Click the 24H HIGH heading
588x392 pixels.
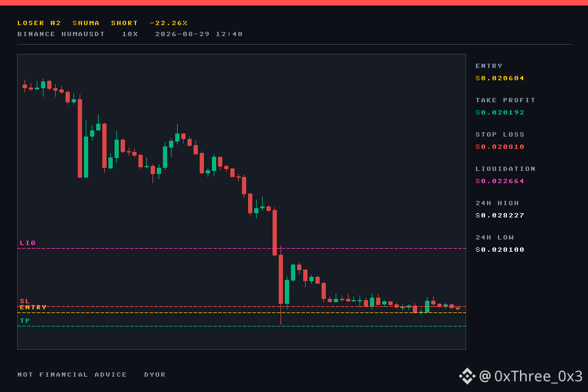[497, 203]
